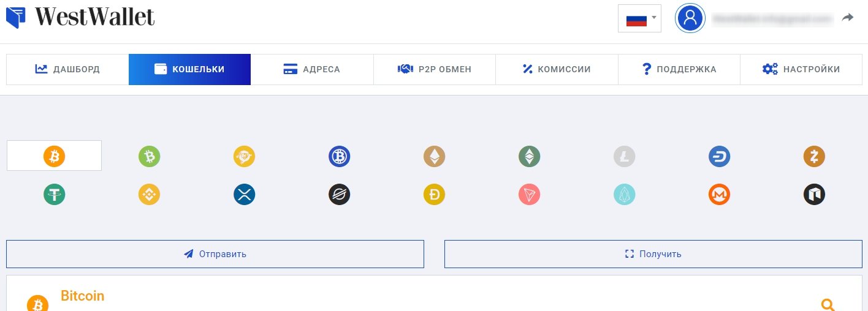Select the orange Bitcoin coin icon
This screenshot has width=868, height=311.
[54, 157]
